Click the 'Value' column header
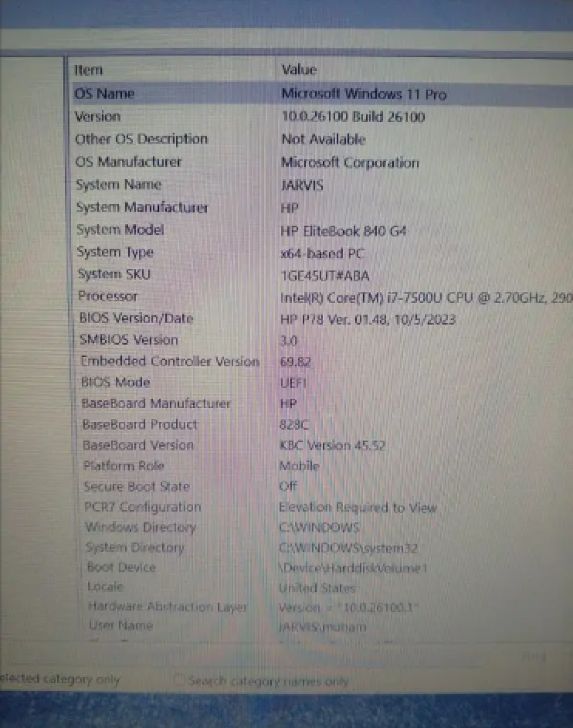Image resolution: width=573 pixels, height=728 pixels. pyautogui.click(x=299, y=69)
